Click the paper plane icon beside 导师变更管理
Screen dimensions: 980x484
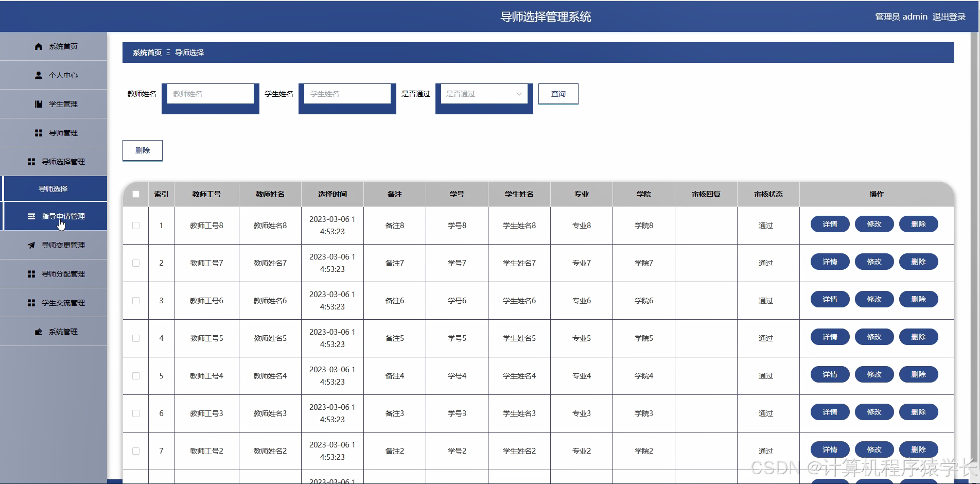[31, 245]
